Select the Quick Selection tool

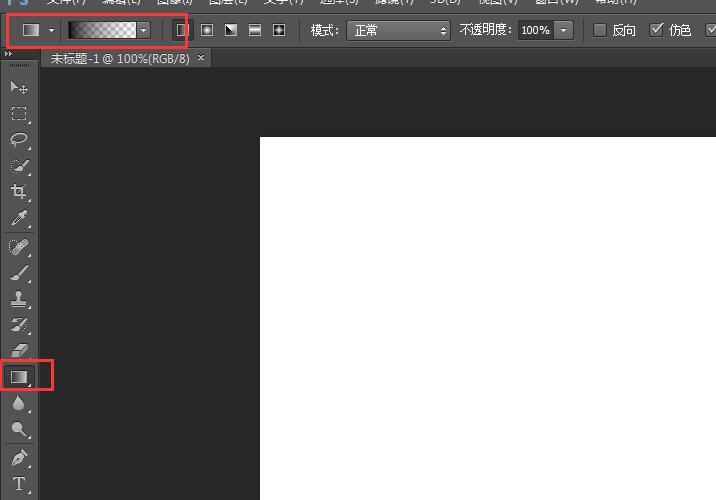(19, 166)
